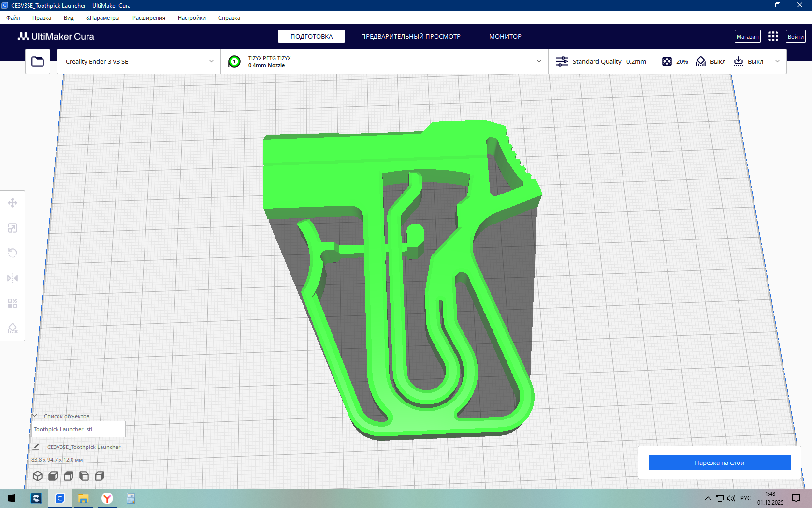
Task: Open Windows Start menu
Action: pyautogui.click(x=12, y=498)
